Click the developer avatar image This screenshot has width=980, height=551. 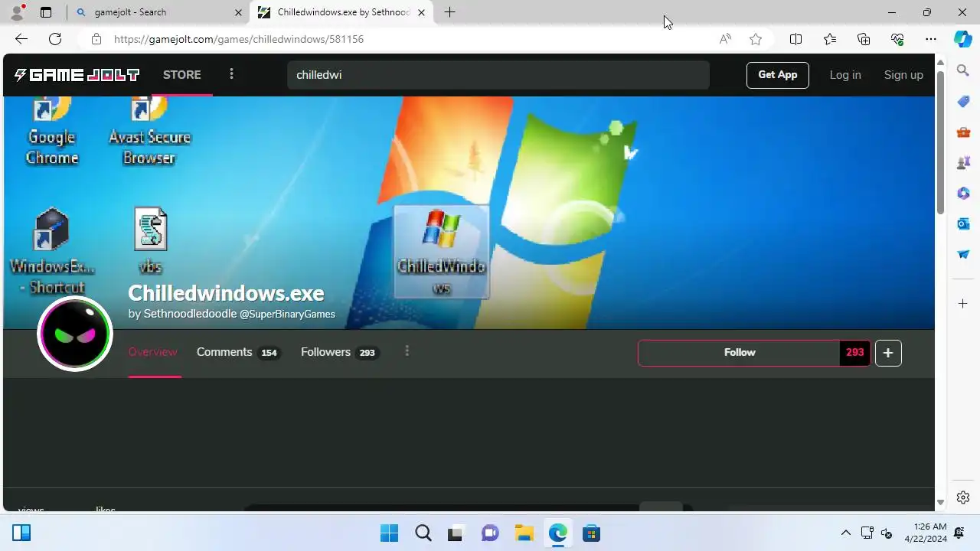[75, 334]
